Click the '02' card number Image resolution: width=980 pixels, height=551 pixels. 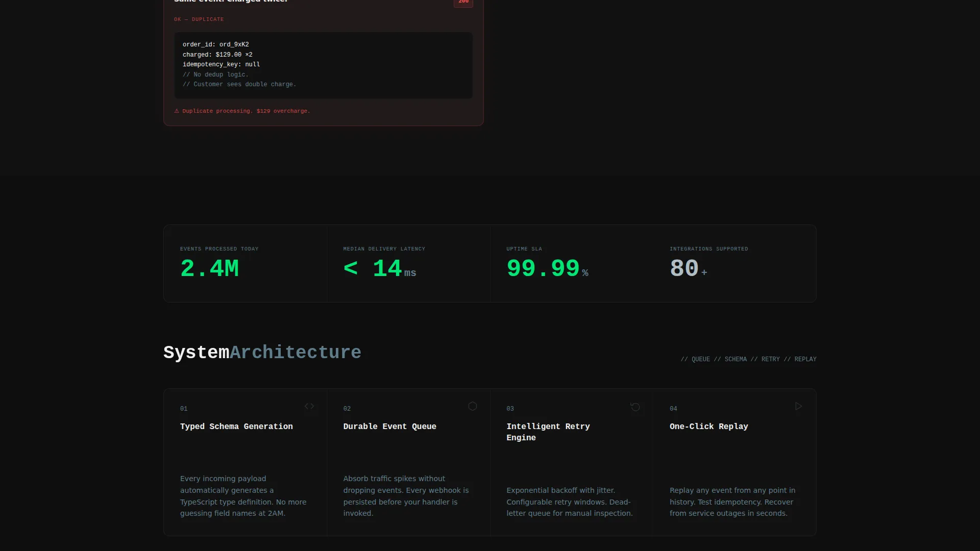click(x=347, y=409)
